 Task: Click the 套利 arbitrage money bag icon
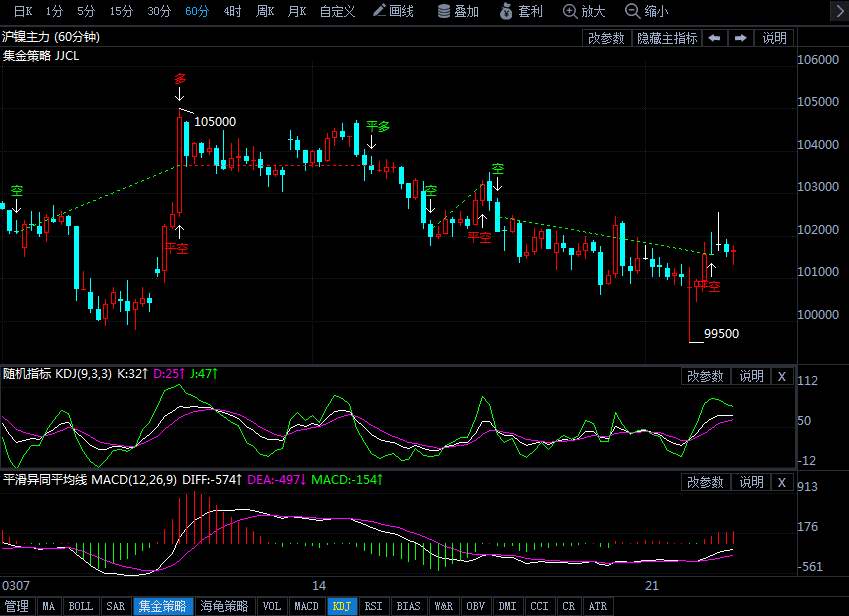click(521, 12)
